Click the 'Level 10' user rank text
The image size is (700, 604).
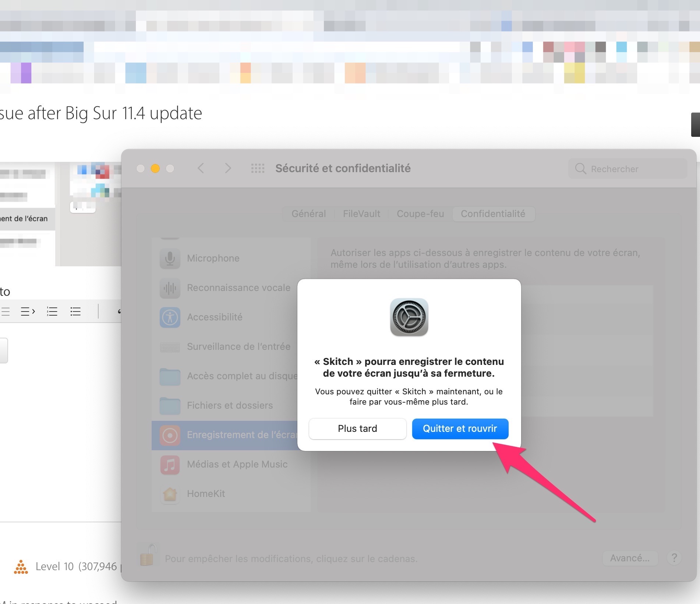[x=54, y=566]
